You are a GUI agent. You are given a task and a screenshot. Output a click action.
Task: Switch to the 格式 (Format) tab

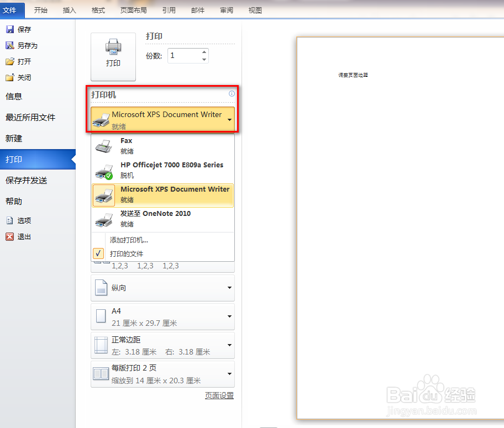coord(98,10)
